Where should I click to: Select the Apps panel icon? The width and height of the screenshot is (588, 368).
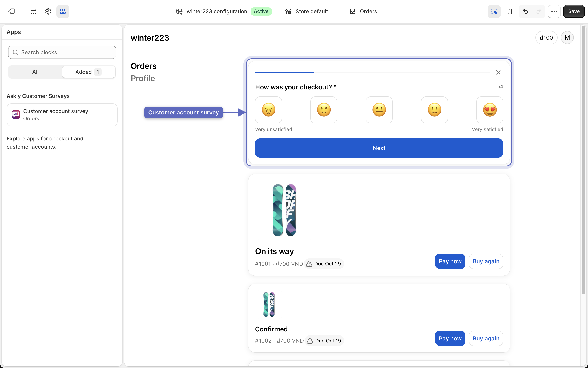click(63, 11)
